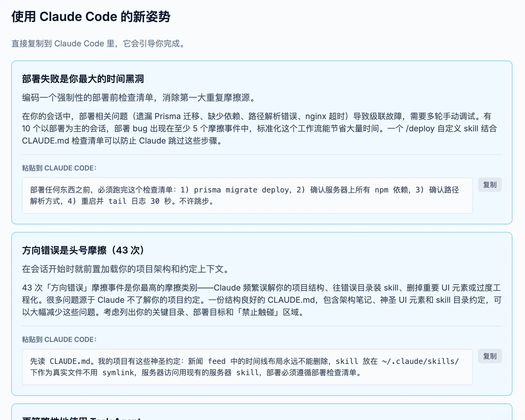Click the text prisma migrate deploy inside the checklist
Image resolution: width=525 pixels, height=420 pixels.
coord(241,190)
